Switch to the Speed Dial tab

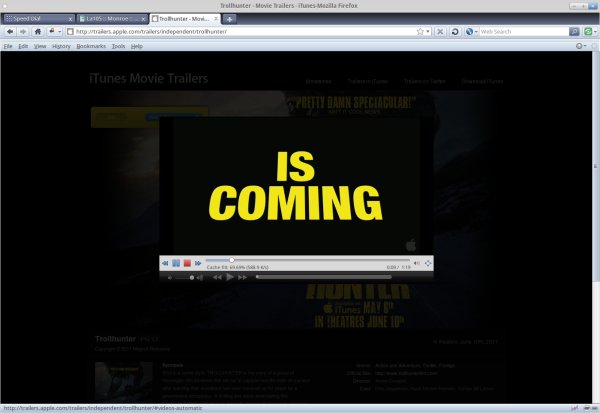(38, 19)
